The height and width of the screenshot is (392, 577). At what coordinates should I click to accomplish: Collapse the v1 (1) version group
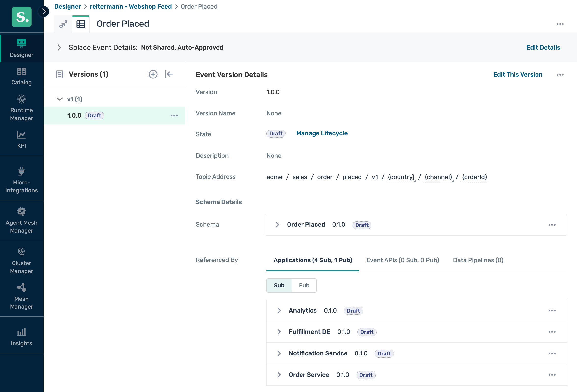tap(60, 99)
